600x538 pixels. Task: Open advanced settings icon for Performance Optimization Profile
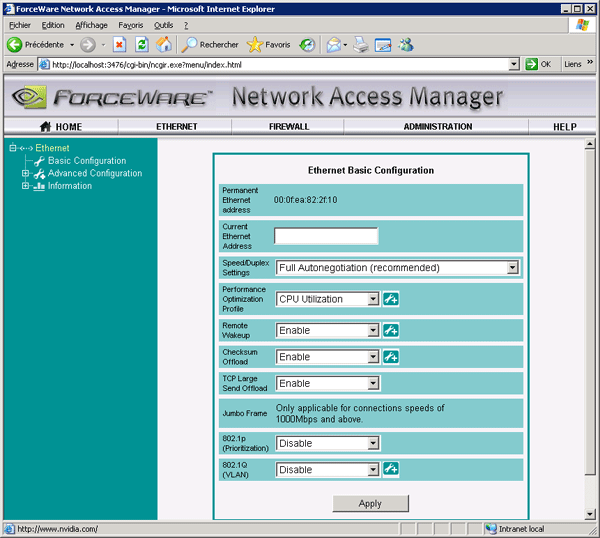[x=391, y=299]
